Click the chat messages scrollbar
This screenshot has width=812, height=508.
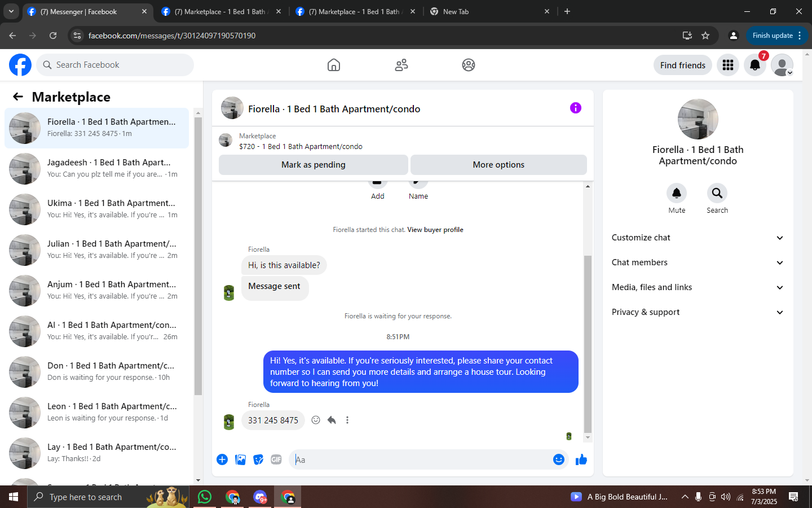[x=588, y=343]
